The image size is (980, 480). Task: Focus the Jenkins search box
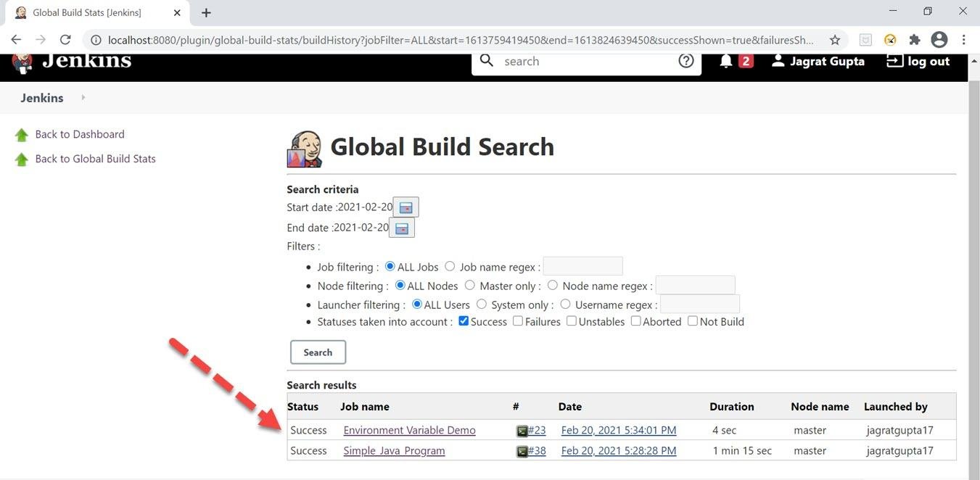[x=586, y=62]
